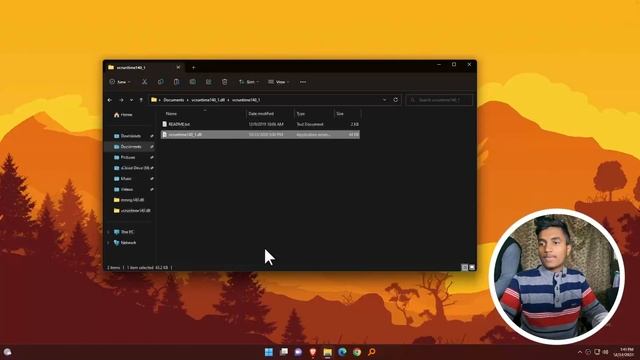Select the README.txt file
This screenshot has width=640, height=360.
pyautogui.click(x=260, y=124)
